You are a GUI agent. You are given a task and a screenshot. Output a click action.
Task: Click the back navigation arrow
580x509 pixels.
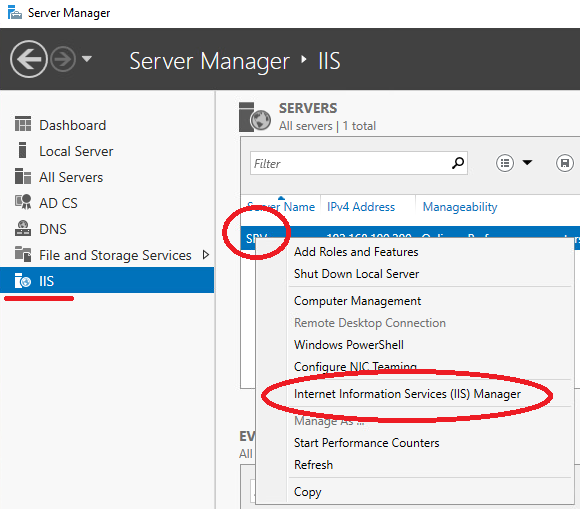[x=29, y=59]
